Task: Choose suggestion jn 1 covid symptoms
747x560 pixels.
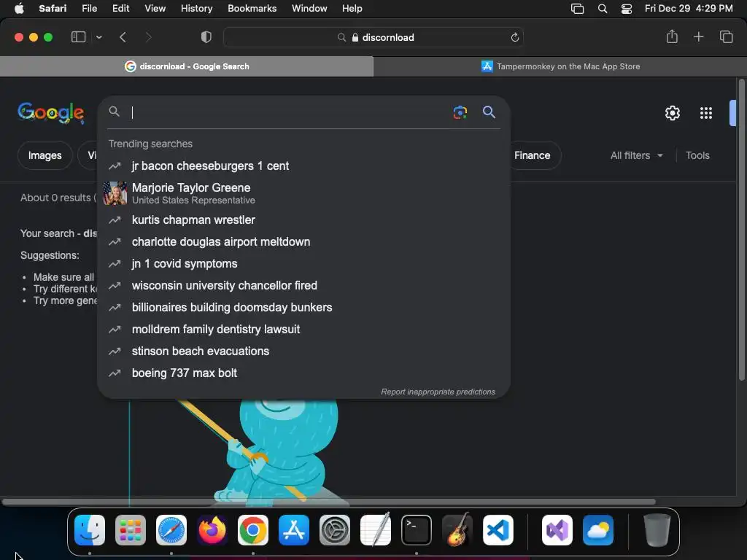Action: (x=303, y=264)
